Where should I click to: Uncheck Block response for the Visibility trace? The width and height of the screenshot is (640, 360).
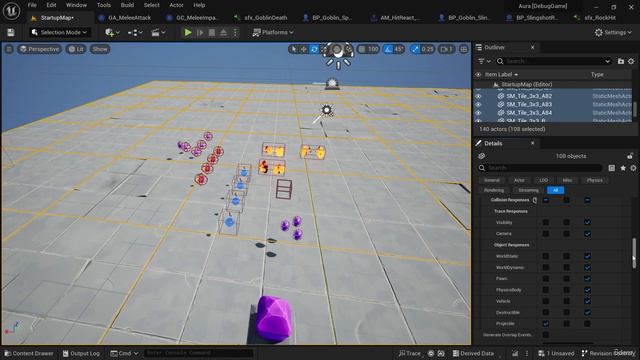[x=587, y=222]
